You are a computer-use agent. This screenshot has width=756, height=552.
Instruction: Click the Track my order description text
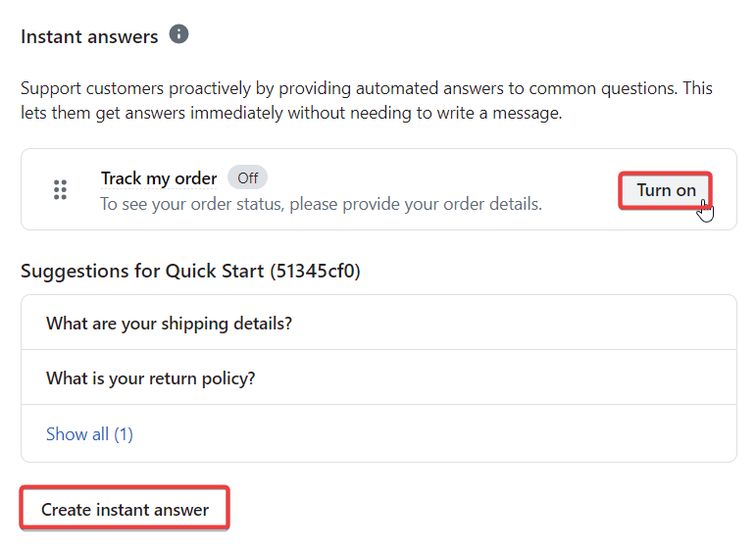coord(321,204)
